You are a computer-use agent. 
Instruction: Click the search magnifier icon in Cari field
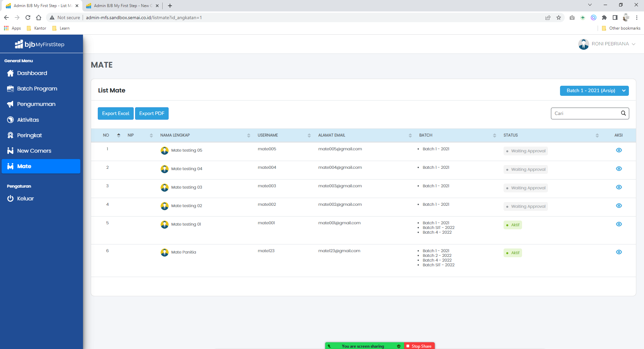[x=623, y=113]
